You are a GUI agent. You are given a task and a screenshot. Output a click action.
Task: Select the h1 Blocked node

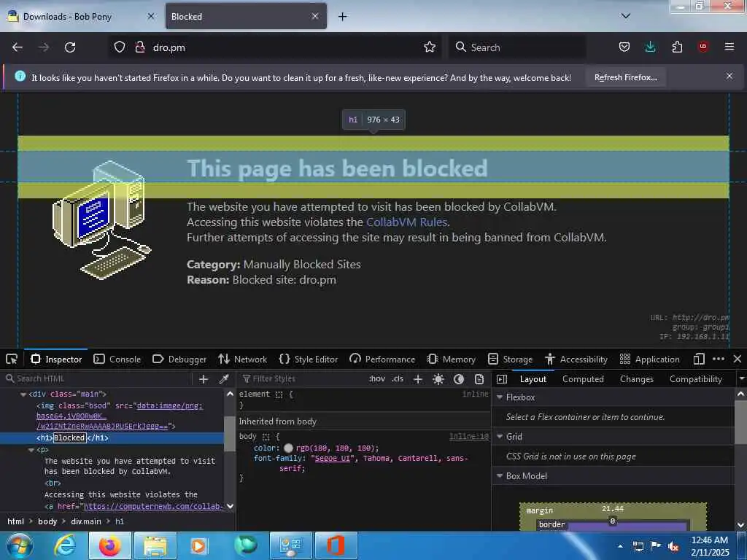click(x=112, y=438)
